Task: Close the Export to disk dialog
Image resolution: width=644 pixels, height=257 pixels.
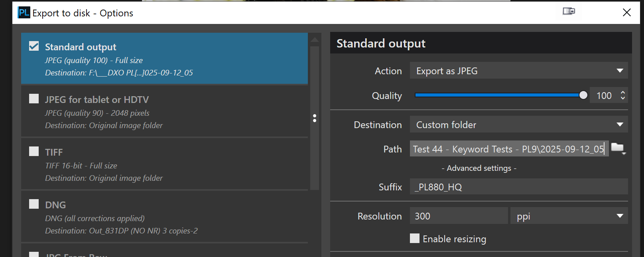Action: pos(627,13)
